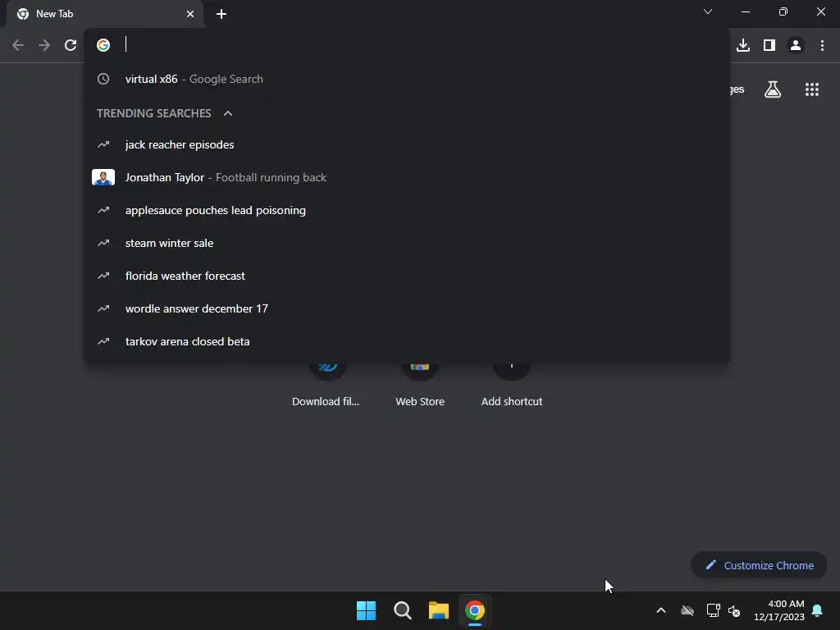
Task: Open Chrome's three-dot menu
Action: 822,46
